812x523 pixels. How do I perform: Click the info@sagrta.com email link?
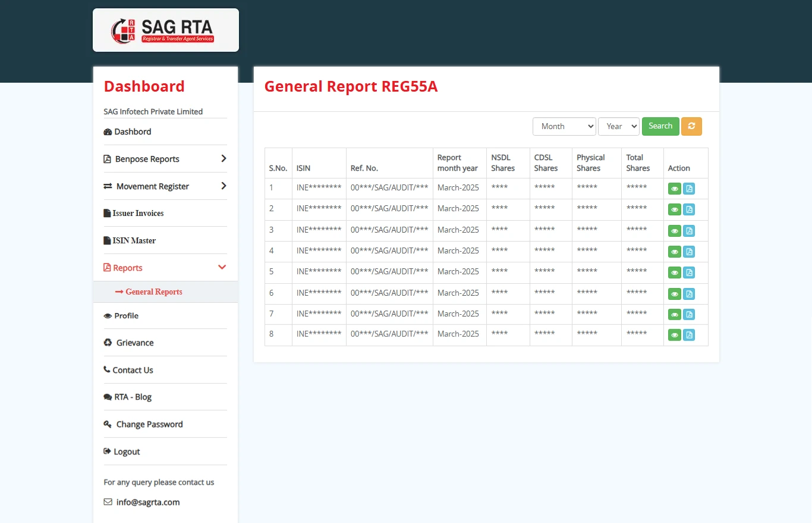click(147, 502)
